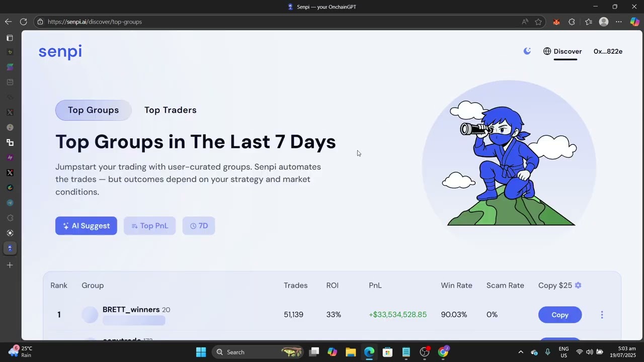Image resolution: width=644 pixels, height=362 pixels.
Task: Open more options for BRETT_winners row
Action: pyautogui.click(x=602, y=315)
